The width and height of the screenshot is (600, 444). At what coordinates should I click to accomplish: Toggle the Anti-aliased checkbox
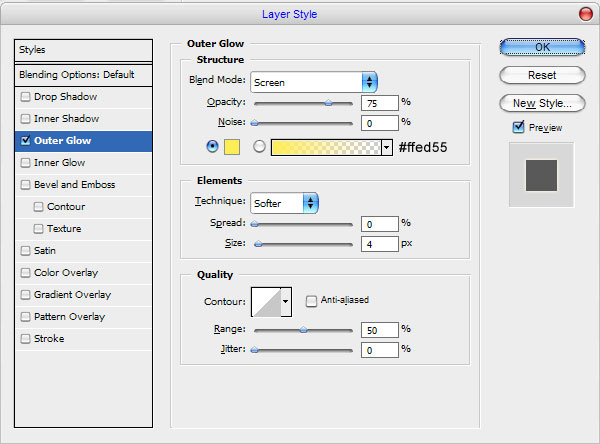pyautogui.click(x=312, y=300)
